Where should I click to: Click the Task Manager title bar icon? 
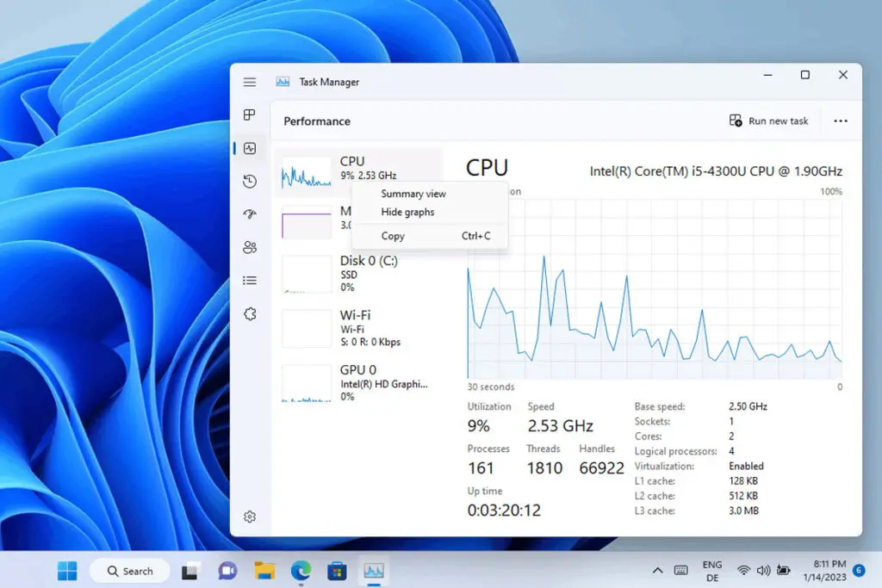[x=283, y=82]
